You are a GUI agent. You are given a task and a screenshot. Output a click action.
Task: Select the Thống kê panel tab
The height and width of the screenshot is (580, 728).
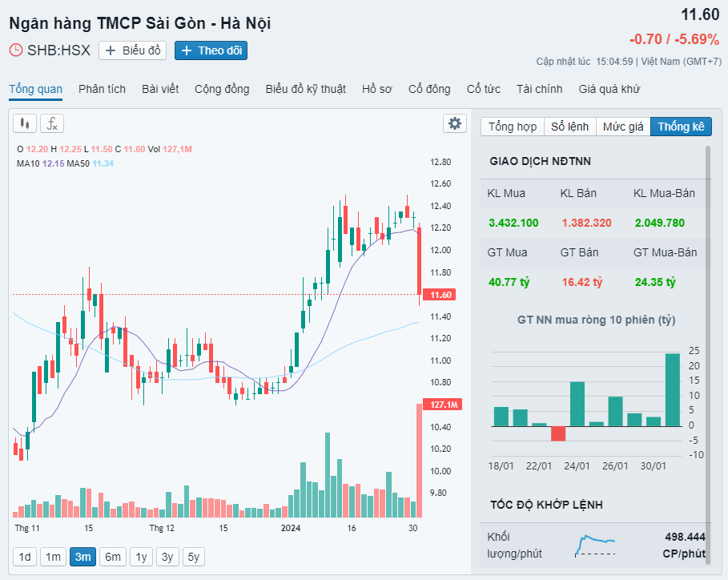(x=681, y=127)
